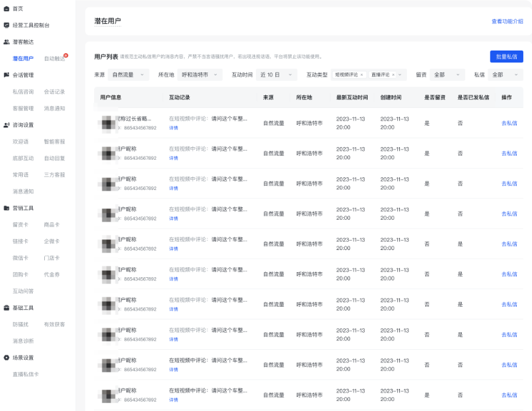Open the 来源 自然流量 dropdown
Screen dimensions: 532x411
click(x=129, y=74)
